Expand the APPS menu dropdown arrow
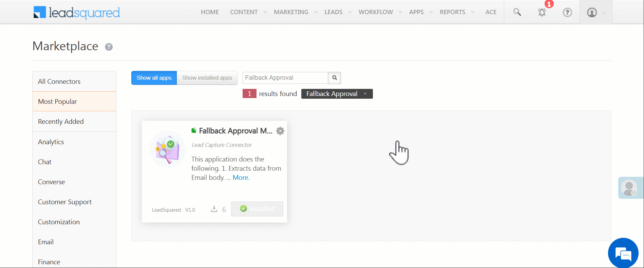This screenshot has height=268, width=644. click(431, 12)
